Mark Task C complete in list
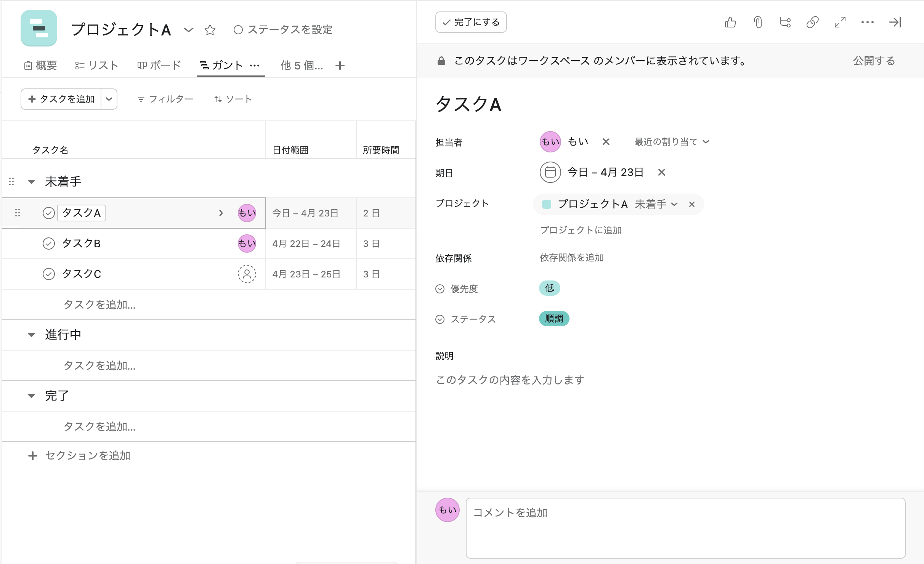 tap(49, 274)
